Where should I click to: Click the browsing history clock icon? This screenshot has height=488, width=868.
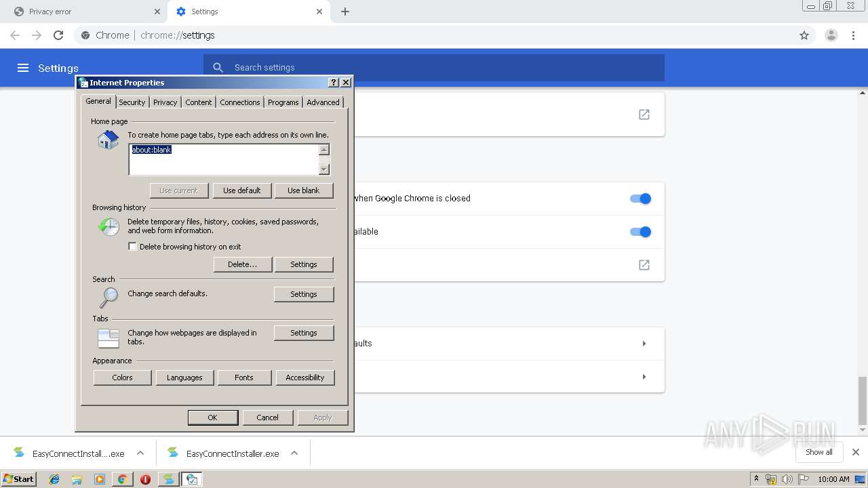coord(108,227)
